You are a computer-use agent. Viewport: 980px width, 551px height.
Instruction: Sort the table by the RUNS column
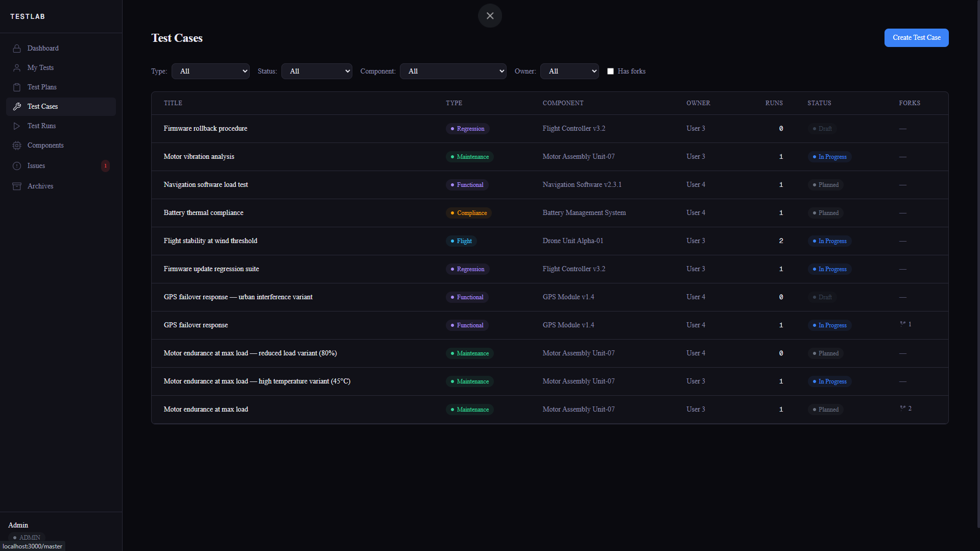(773, 103)
